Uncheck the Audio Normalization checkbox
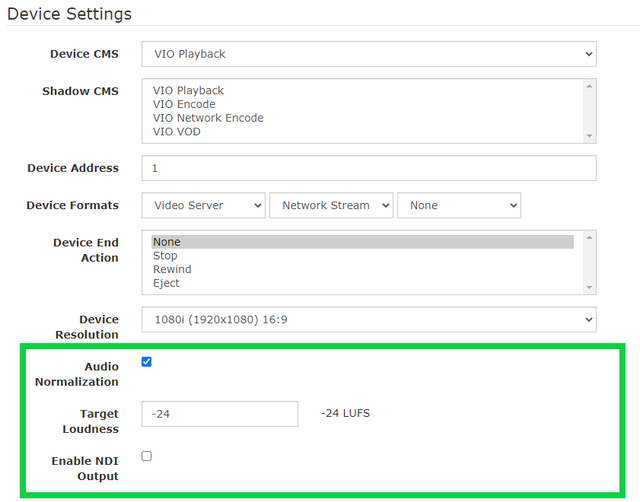The height and width of the screenshot is (502, 640). tap(147, 362)
